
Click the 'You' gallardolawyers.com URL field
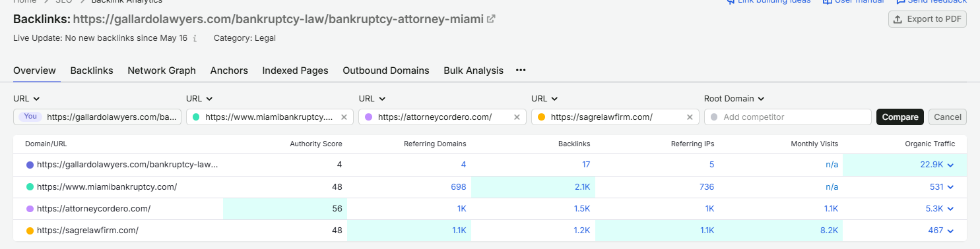(97, 117)
